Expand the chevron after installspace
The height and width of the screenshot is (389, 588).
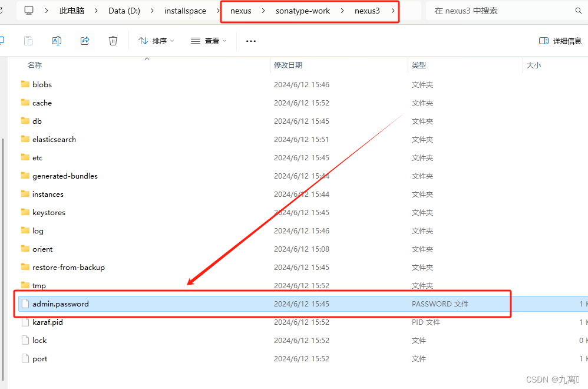coord(218,11)
